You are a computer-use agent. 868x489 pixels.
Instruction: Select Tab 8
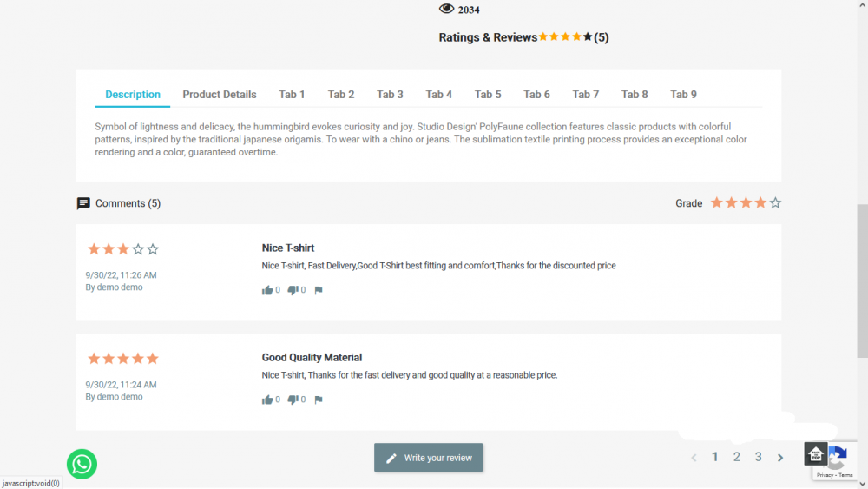point(635,94)
